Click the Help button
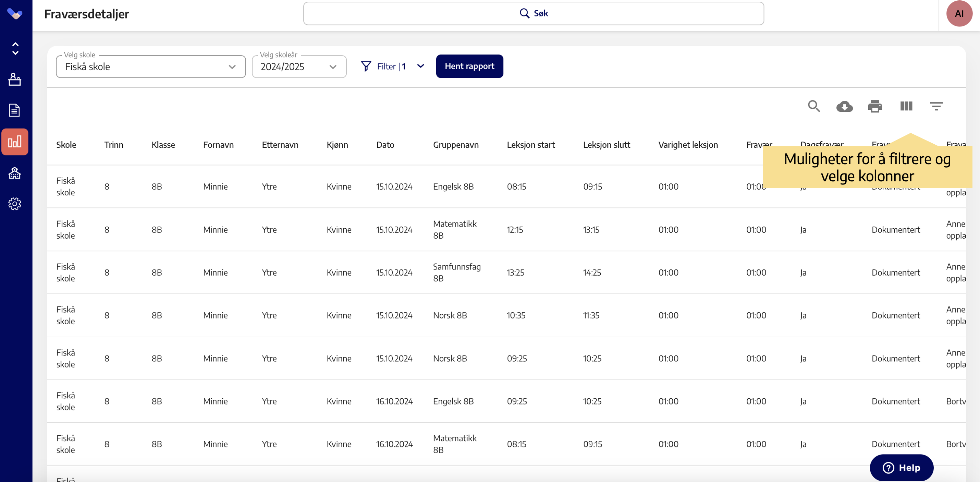This screenshot has height=482, width=980. click(901, 468)
